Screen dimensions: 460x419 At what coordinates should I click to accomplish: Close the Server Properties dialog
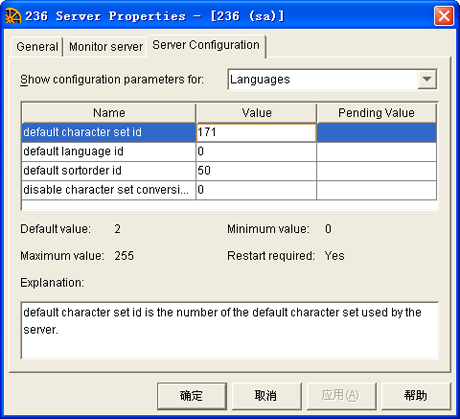click(444, 16)
